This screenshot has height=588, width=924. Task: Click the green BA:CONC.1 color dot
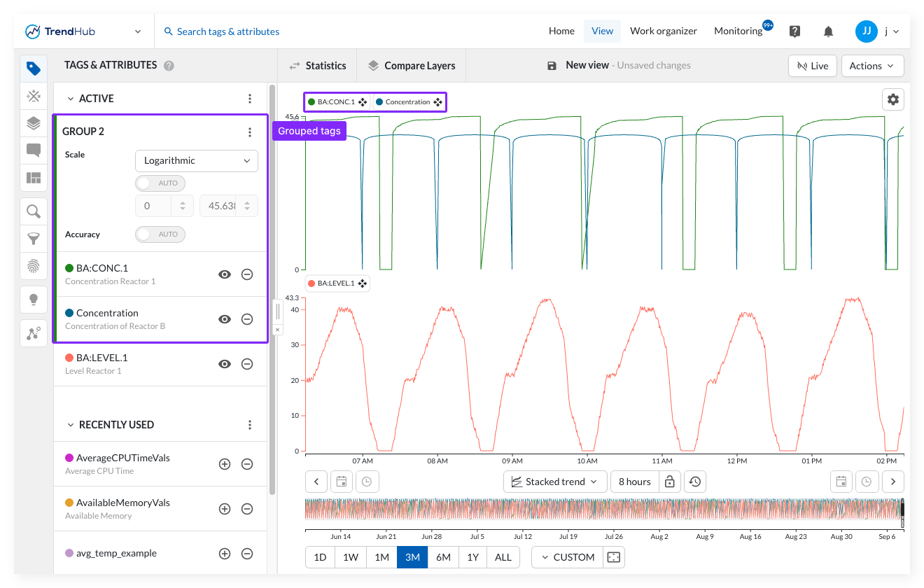point(69,268)
